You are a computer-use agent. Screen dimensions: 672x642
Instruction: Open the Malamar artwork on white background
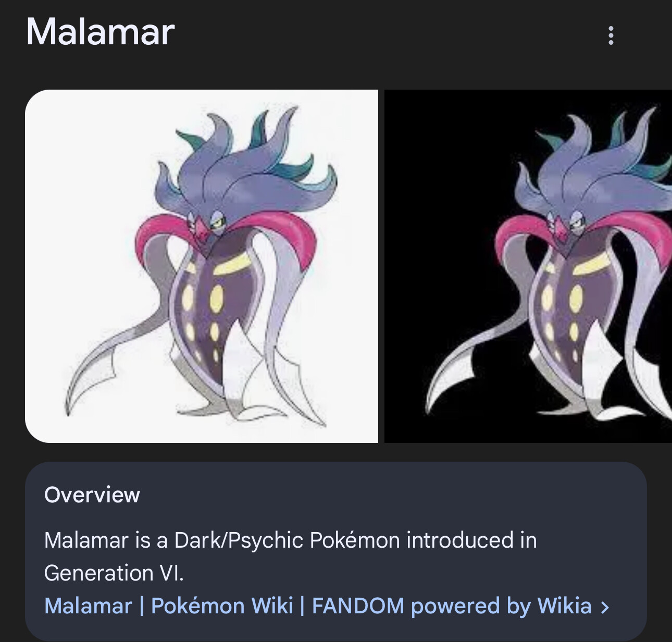pos(202,266)
